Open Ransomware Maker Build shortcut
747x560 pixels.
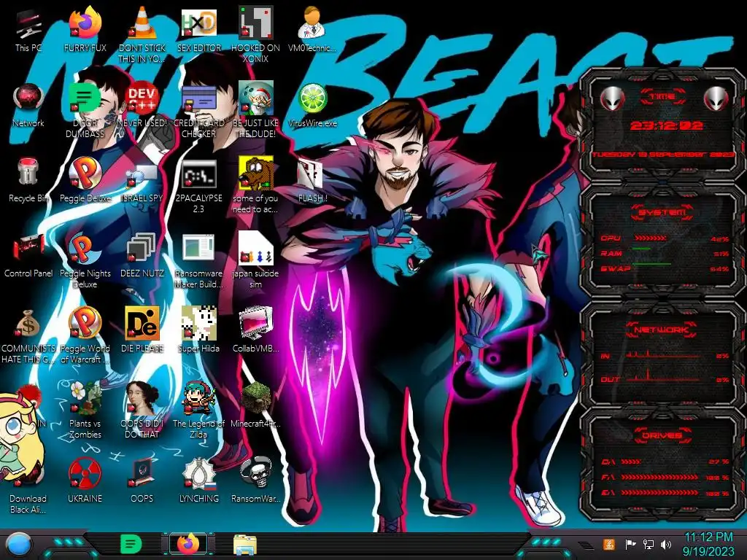coord(199,249)
